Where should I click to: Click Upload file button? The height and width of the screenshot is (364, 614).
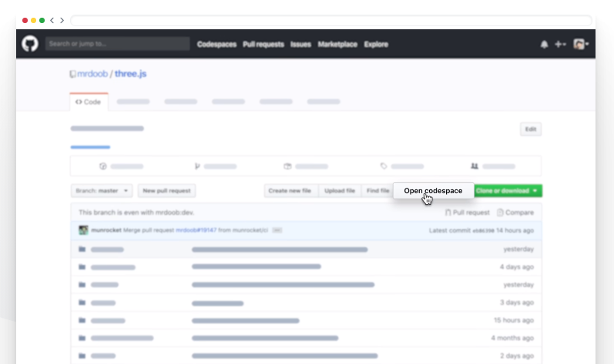340,191
